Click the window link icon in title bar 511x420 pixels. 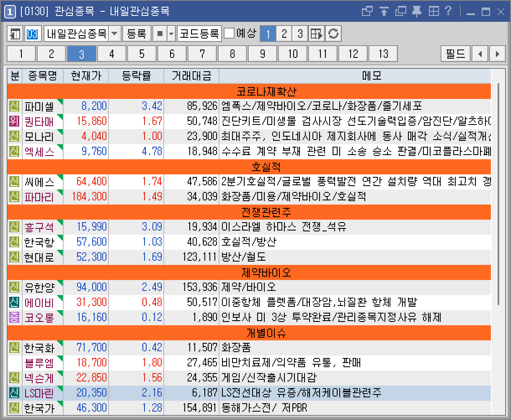tap(367, 11)
